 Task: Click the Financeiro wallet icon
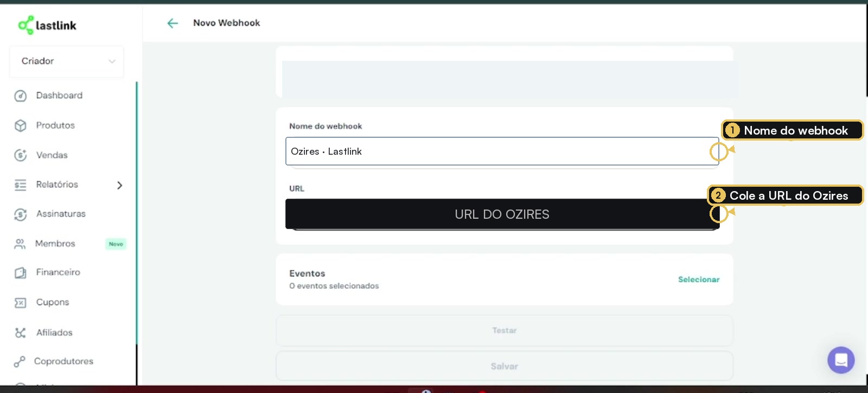(x=21, y=272)
